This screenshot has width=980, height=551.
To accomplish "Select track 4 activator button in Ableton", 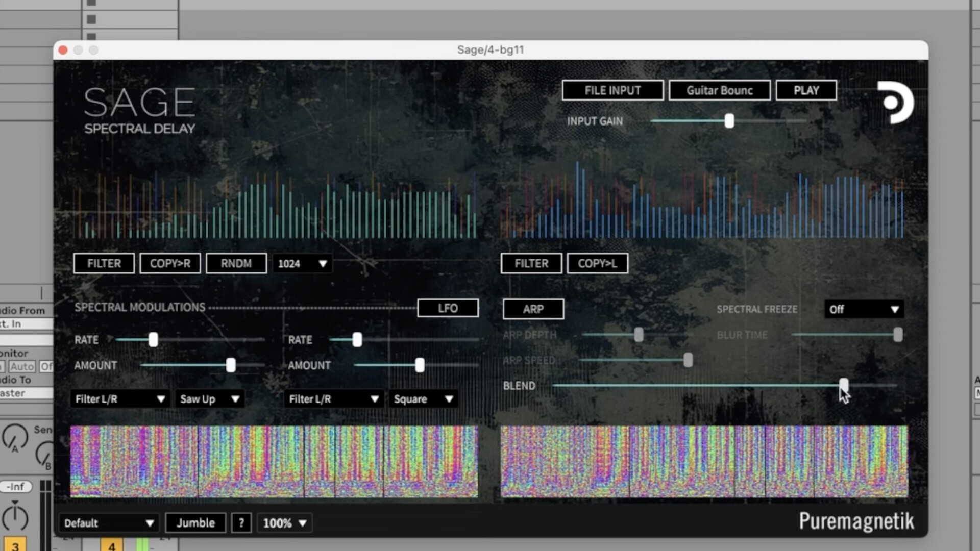I will click(111, 545).
